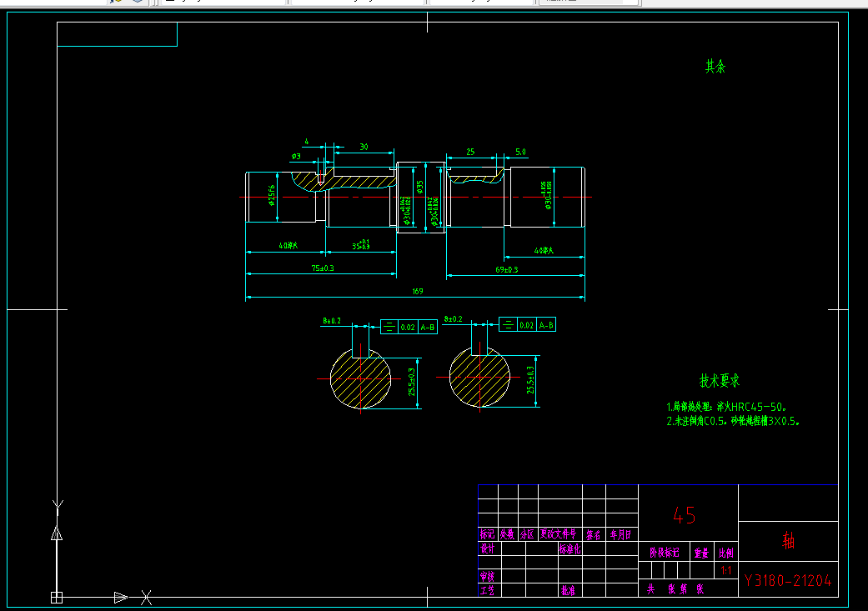Select the red shaft centerline
Viewport: 868px width, 611px height.
[x=415, y=197]
